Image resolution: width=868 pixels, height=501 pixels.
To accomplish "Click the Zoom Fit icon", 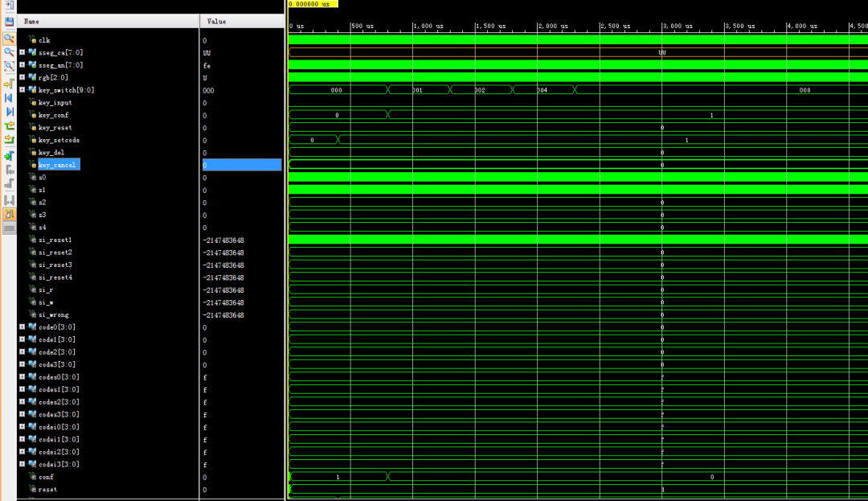I will 10,67.
